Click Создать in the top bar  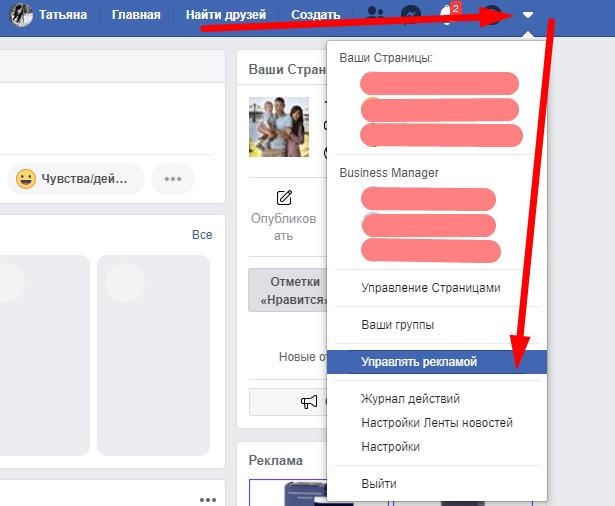click(x=315, y=15)
